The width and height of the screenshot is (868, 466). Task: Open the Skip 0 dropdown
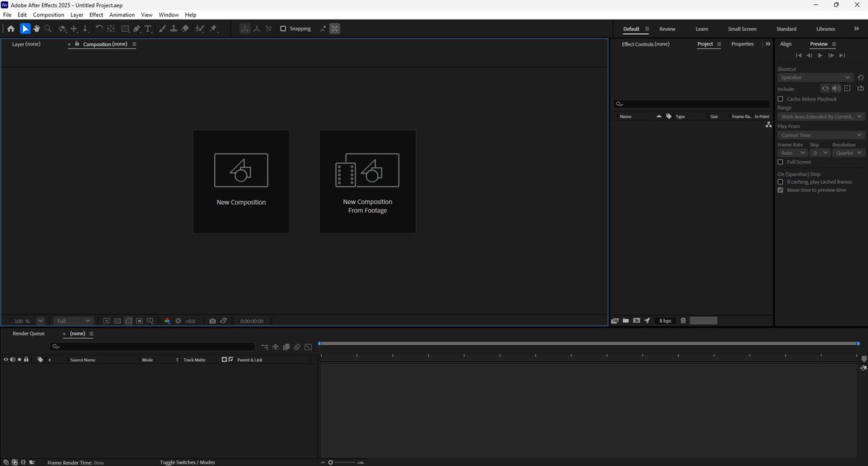pyautogui.click(x=820, y=153)
